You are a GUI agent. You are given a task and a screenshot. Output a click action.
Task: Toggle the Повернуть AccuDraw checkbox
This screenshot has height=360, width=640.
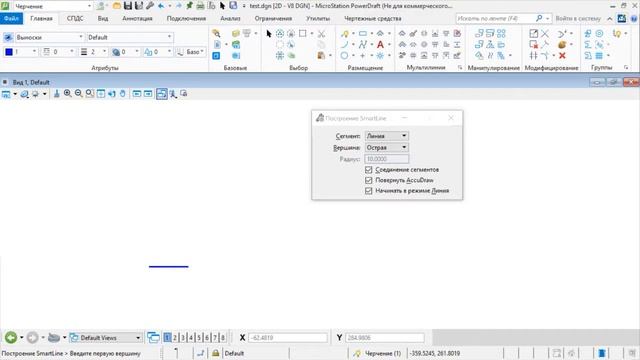click(x=369, y=180)
